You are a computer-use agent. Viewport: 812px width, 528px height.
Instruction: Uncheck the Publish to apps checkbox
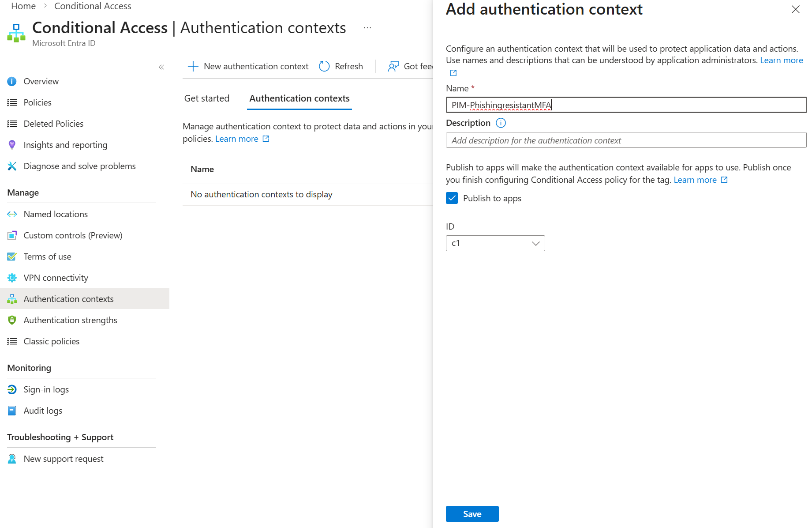452,198
